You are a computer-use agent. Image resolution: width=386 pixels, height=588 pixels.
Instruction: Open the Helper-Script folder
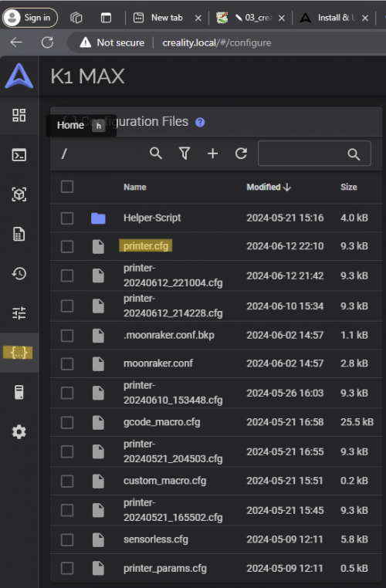(152, 218)
